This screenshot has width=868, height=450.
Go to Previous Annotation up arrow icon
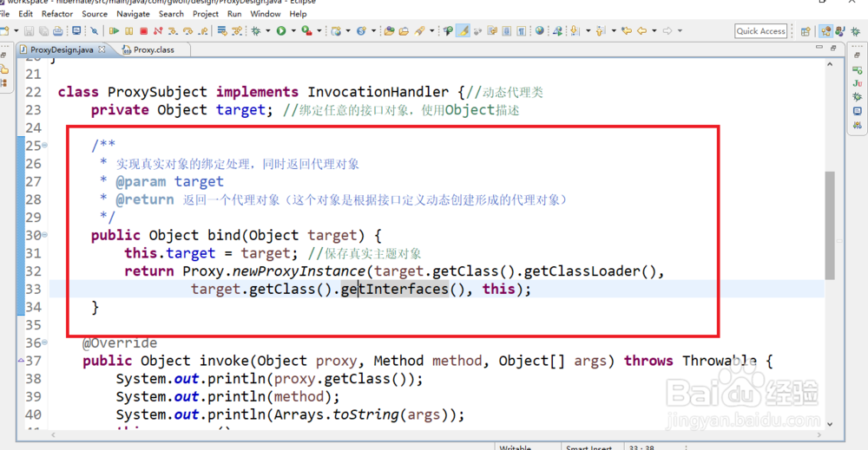(x=600, y=31)
